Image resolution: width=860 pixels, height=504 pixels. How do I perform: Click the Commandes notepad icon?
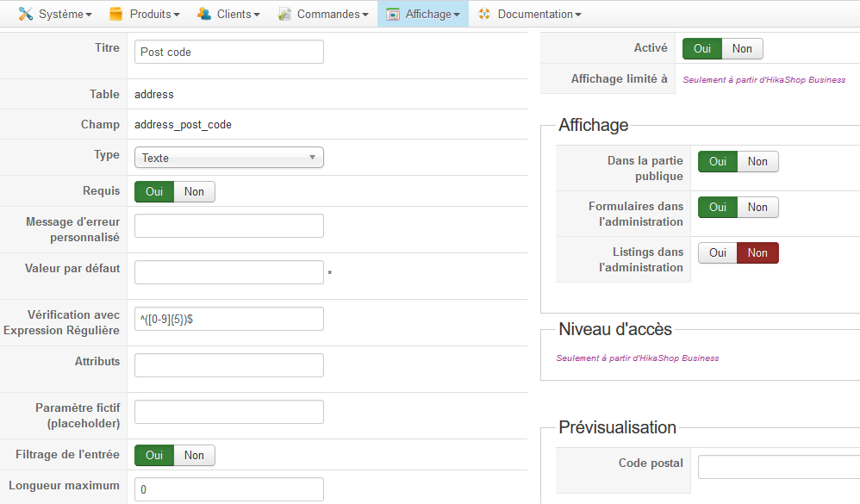click(284, 14)
